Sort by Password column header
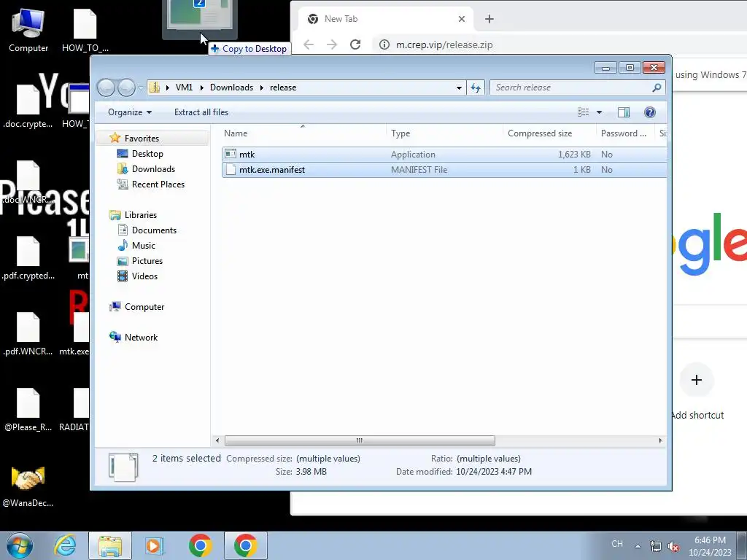The image size is (747, 560). point(625,133)
